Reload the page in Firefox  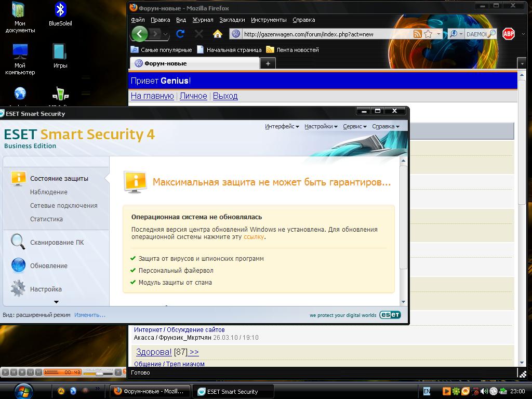(180, 34)
